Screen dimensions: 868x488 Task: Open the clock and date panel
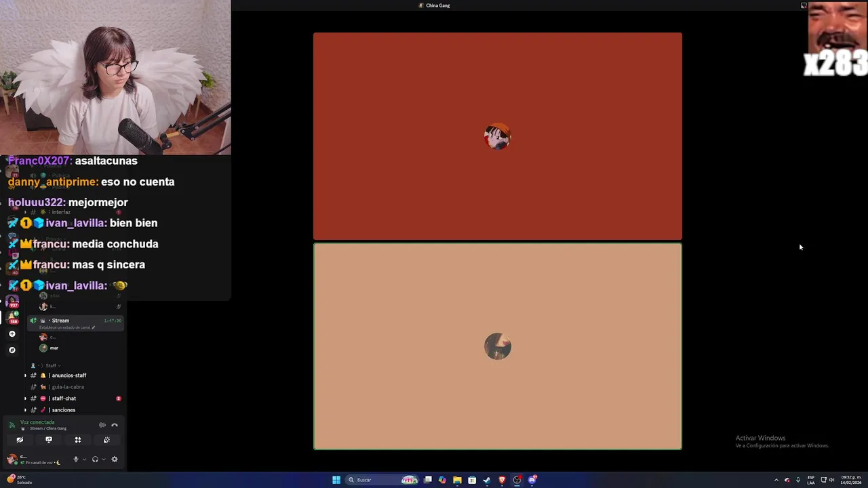[852, 480]
